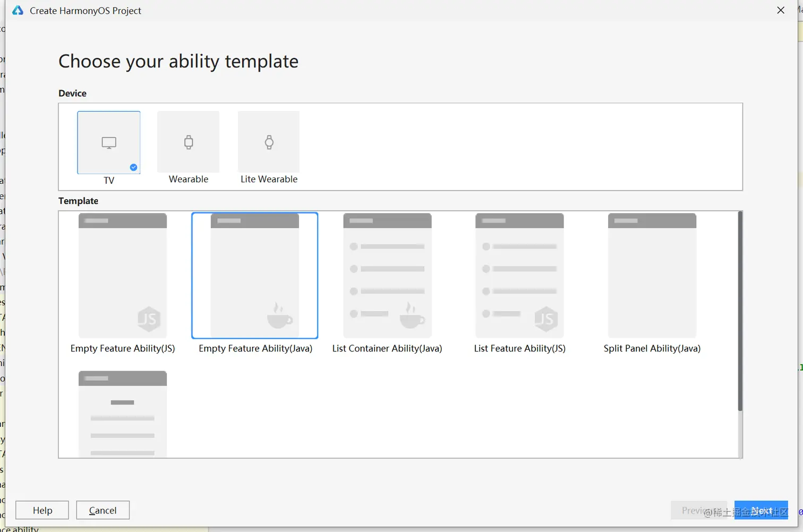The width and height of the screenshot is (803, 532).
Task: Go back with the Previous button
Action: tap(699, 510)
